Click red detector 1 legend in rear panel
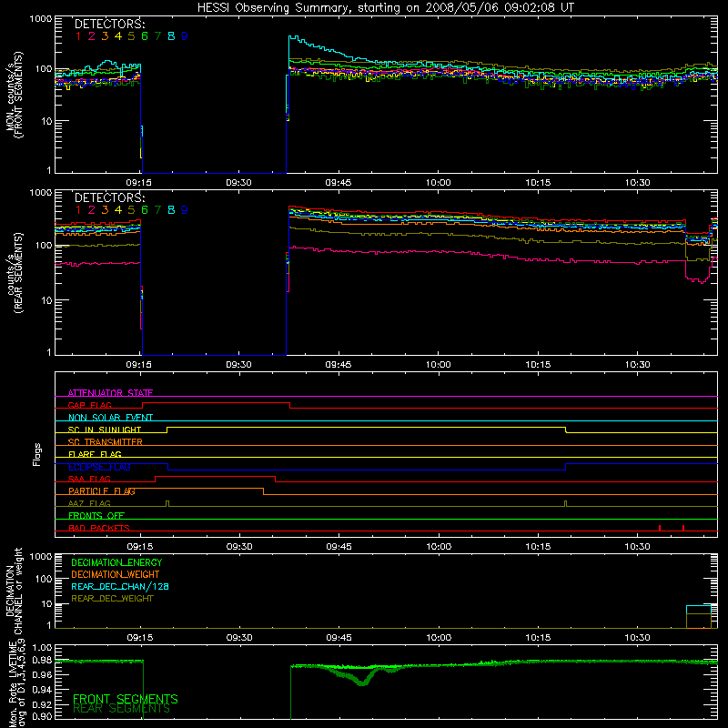 [x=78, y=210]
